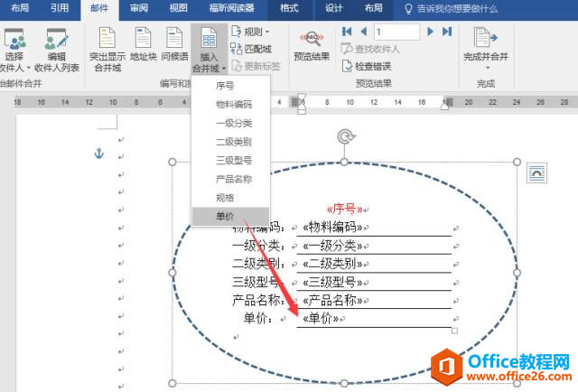Click the top-left shape resize handle
Image resolution: width=578 pixels, height=392 pixels.
pos(172,162)
